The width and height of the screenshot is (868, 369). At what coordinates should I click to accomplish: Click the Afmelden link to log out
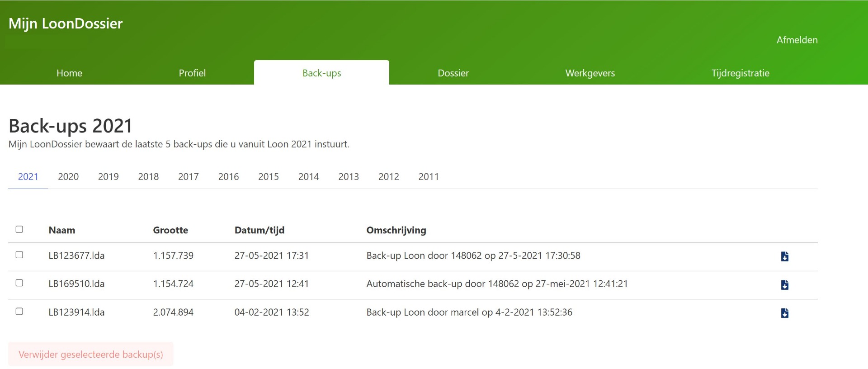797,40
